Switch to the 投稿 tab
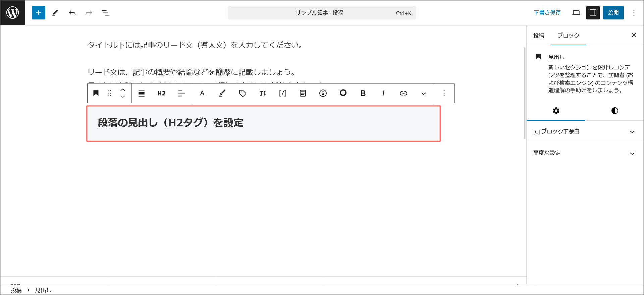The image size is (644, 295). tap(539, 36)
